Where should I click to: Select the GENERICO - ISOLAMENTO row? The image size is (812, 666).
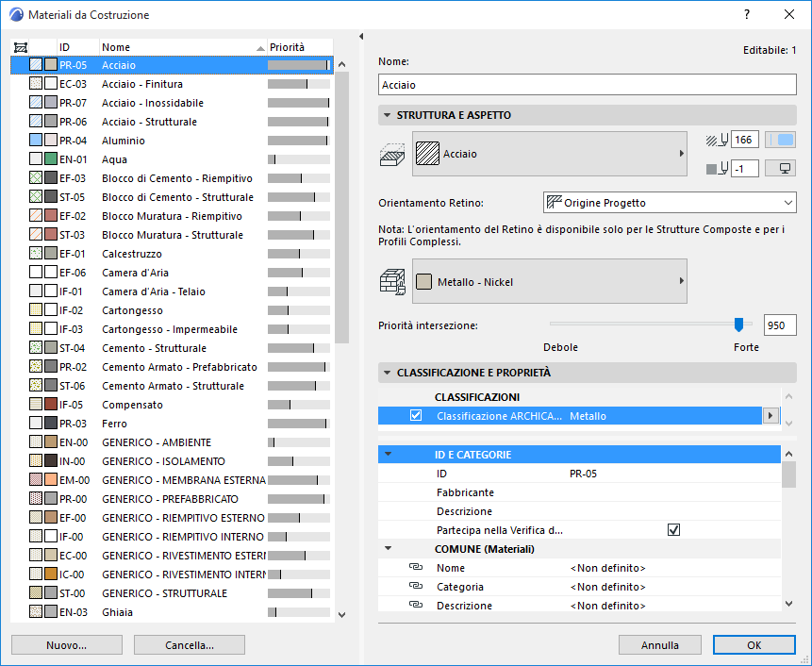pos(172,461)
